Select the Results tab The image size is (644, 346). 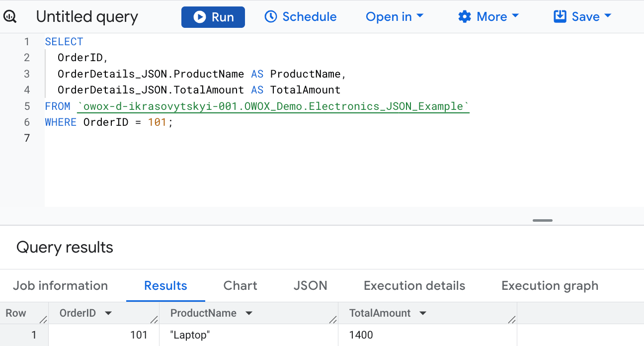[x=165, y=286]
